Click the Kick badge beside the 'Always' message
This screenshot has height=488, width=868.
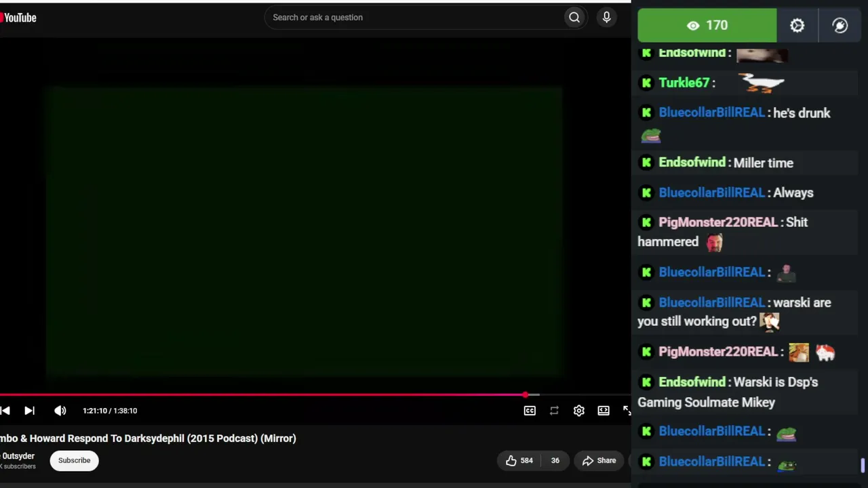click(x=646, y=192)
